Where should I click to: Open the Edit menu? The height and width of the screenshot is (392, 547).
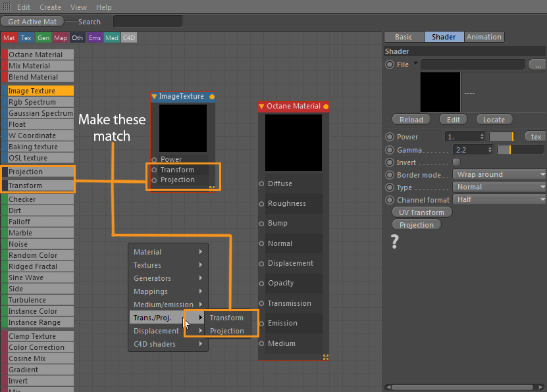(24, 7)
